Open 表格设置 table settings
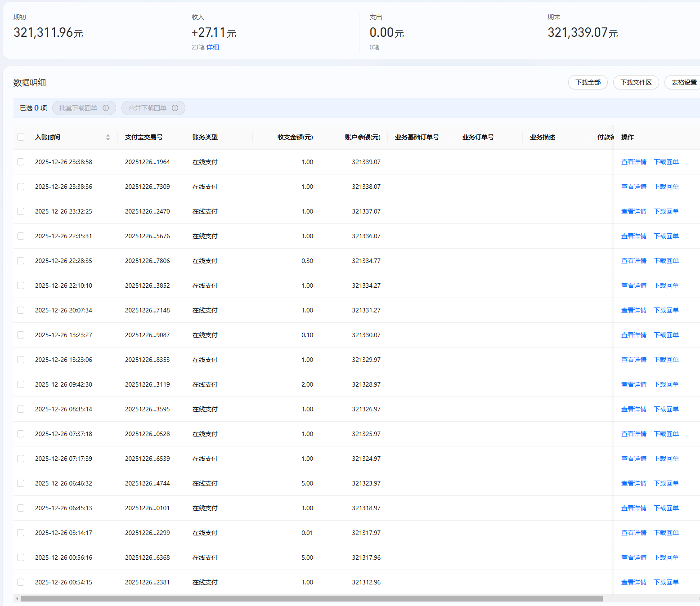 [x=683, y=82]
